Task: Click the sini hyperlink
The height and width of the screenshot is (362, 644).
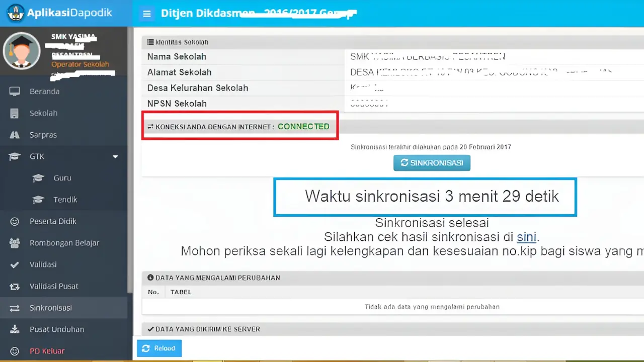Action: [x=526, y=237]
